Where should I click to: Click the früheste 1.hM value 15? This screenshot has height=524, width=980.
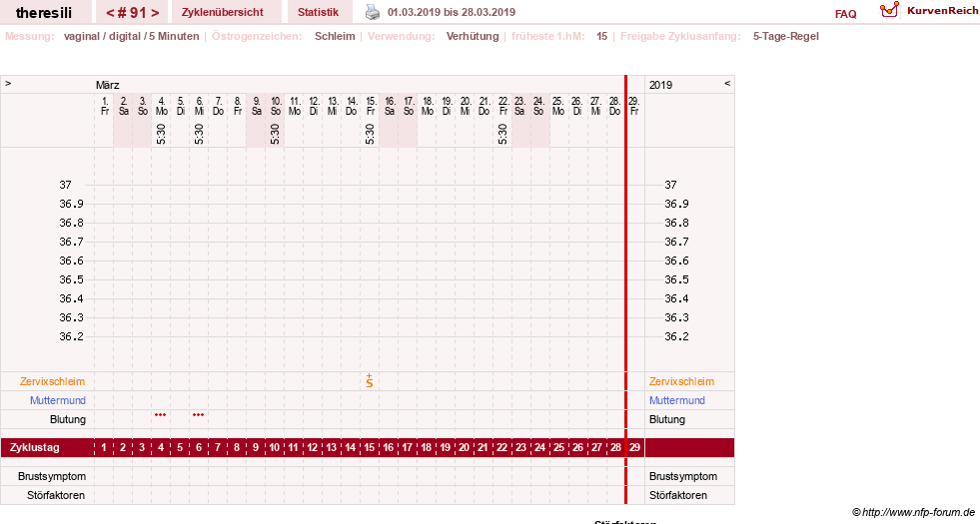point(601,36)
